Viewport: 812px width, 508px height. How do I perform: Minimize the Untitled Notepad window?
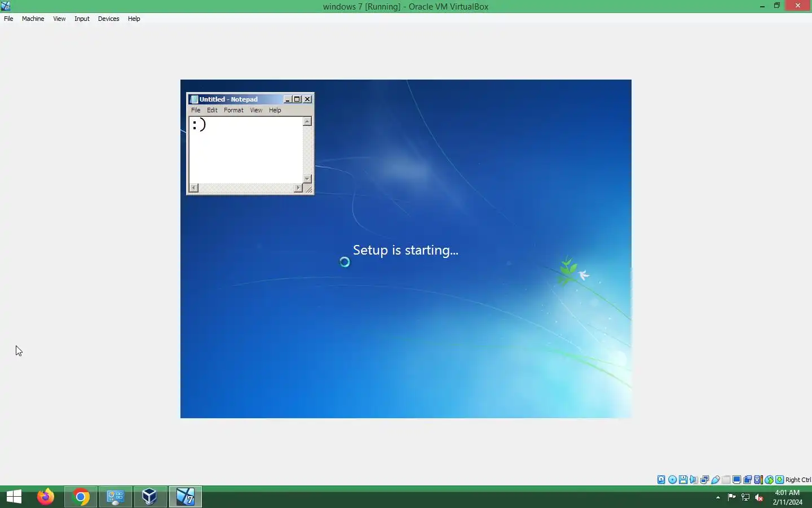(x=288, y=99)
